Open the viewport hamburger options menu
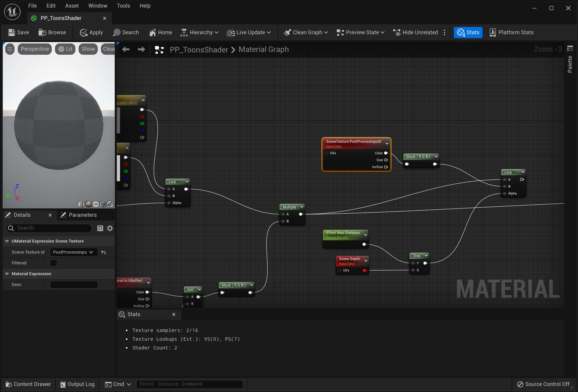 point(10,49)
